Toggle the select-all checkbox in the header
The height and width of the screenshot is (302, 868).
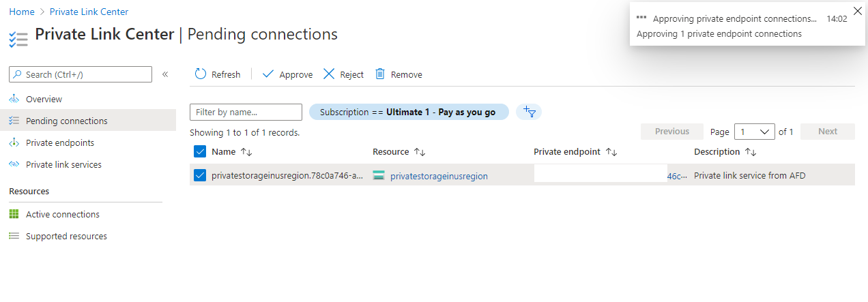click(x=200, y=151)
